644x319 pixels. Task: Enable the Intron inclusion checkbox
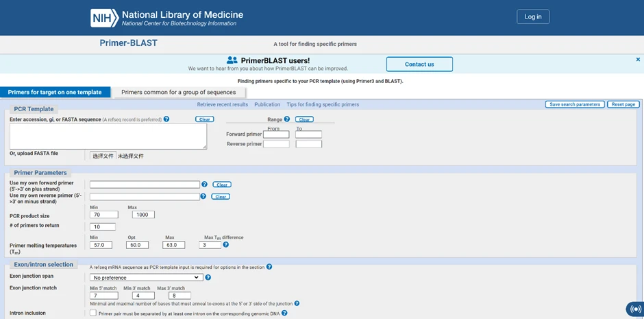click(93, 313)
